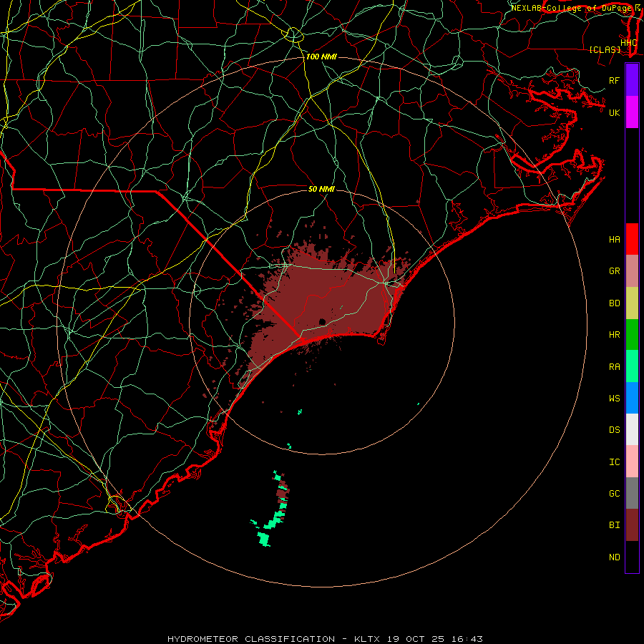Click the HA legend label
Viewport: 644px width, 644px height.
[614, 240]
